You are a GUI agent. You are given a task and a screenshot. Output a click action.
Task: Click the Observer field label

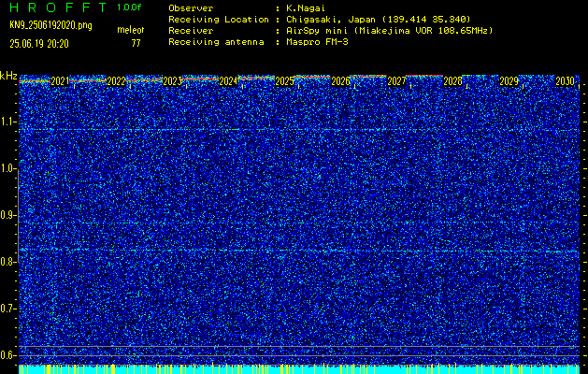(x=191, y=8)
